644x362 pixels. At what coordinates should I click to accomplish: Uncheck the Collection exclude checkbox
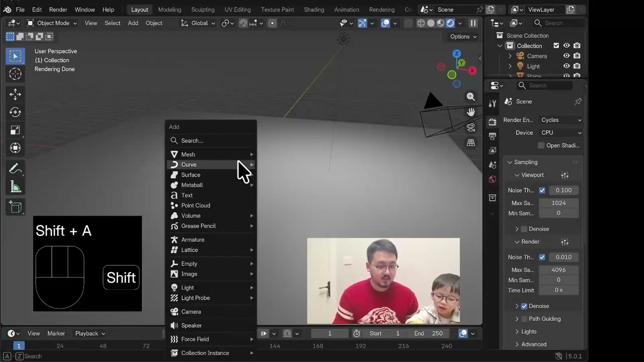coord(556,46)
